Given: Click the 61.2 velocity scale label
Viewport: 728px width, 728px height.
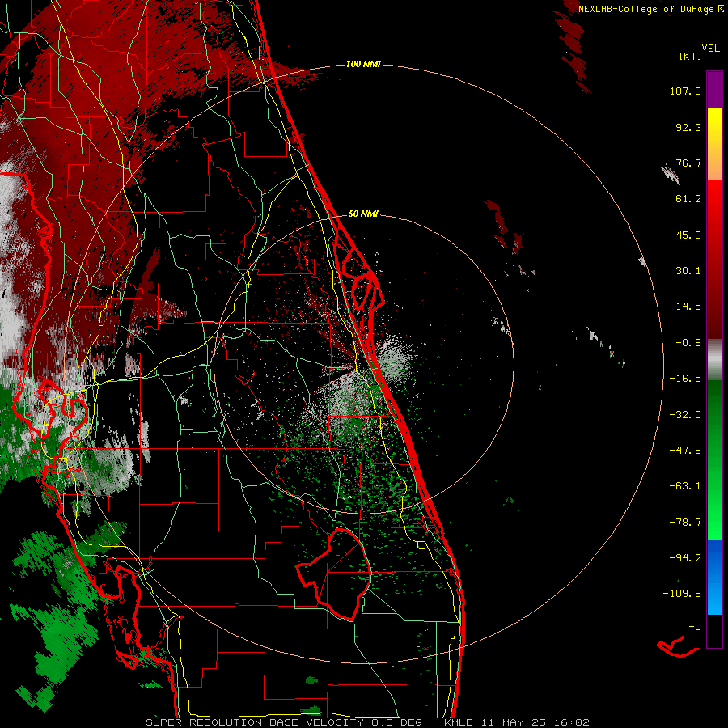Looking at the screenshot, I should [x=688, y=199].
